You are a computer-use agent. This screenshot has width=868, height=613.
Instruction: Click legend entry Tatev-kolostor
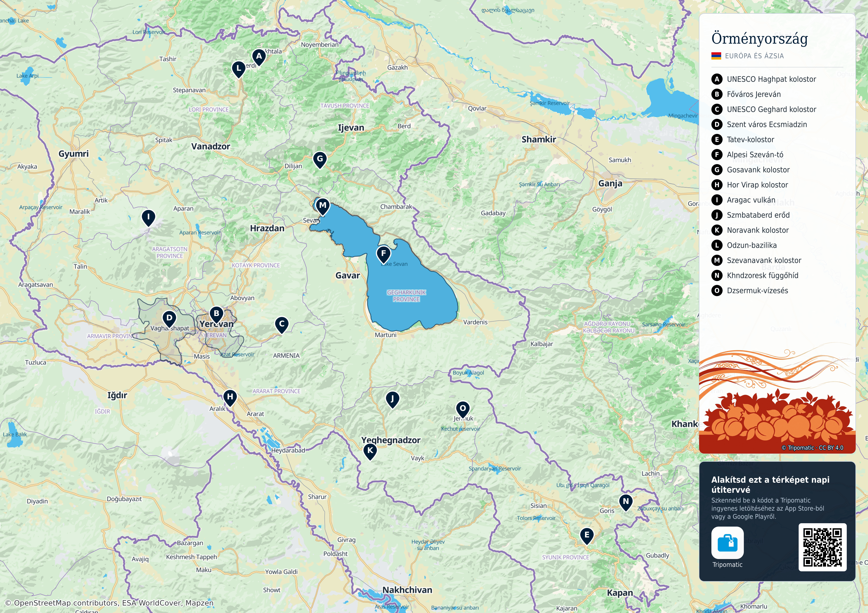click(x=743, y=140)
